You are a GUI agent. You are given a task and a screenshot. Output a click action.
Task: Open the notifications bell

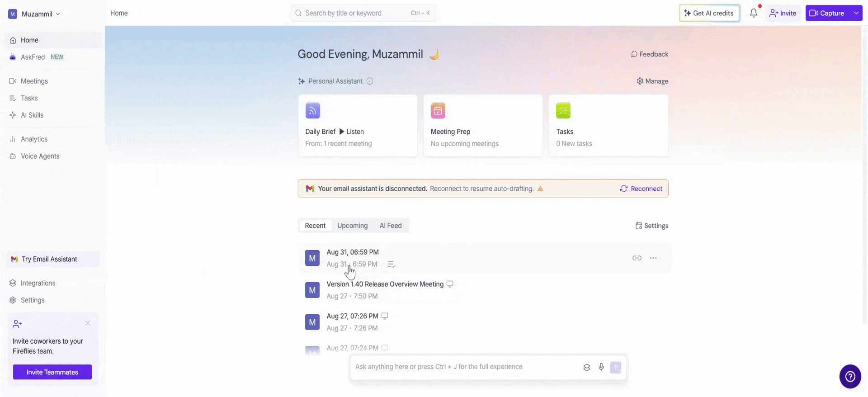click(x=753, y=13)
